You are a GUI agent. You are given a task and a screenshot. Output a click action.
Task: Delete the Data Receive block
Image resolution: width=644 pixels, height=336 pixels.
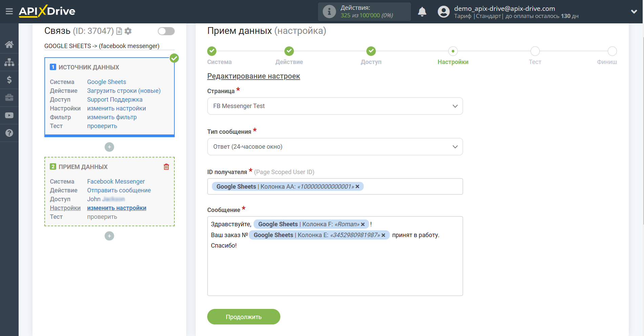click(166, 167)
